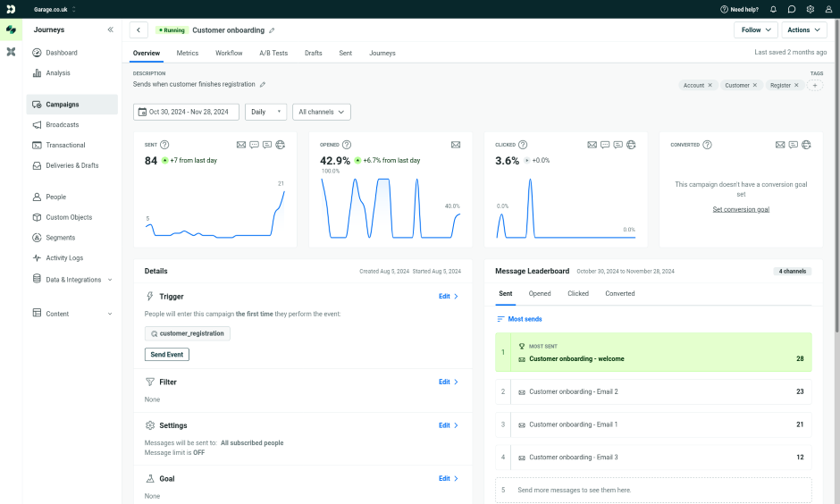840x504 pixels.
Task: Open the date range picker
Action: pos(186,112)
